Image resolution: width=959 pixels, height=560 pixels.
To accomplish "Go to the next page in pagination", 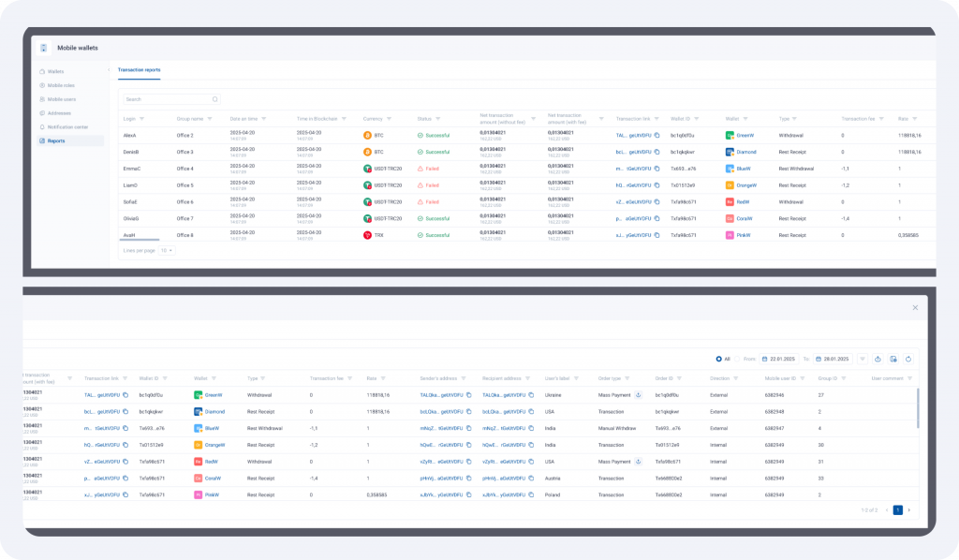I will (x=908, y=510).
